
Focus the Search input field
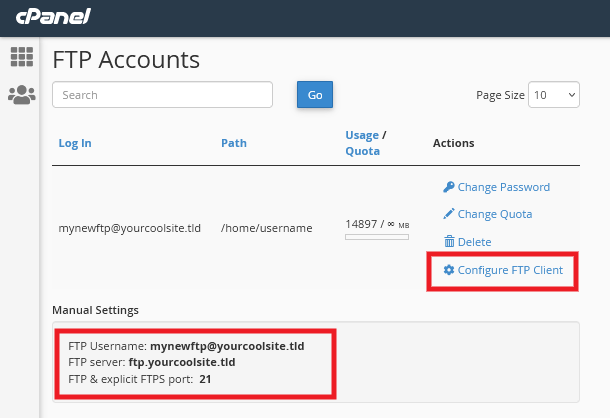(162, 95)
